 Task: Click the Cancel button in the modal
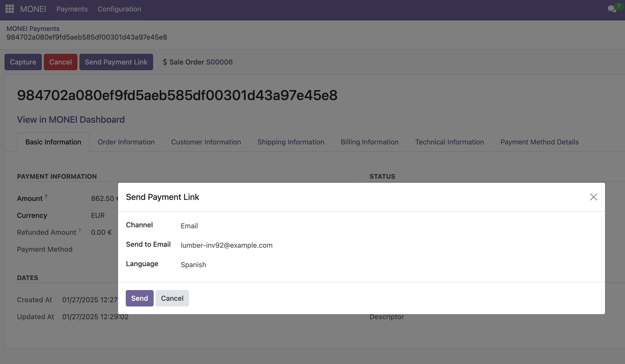pos(172,298)
